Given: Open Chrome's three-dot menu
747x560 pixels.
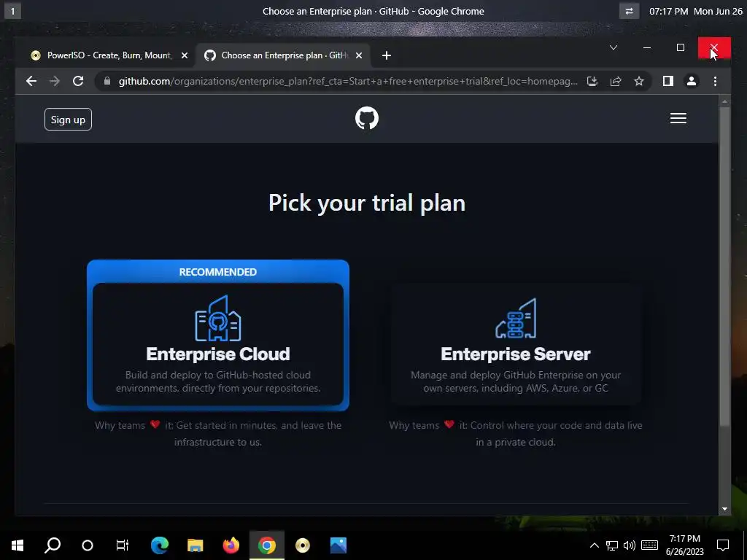Looking at the screenshot, I should pyautogui.click(x=715, y=82).
